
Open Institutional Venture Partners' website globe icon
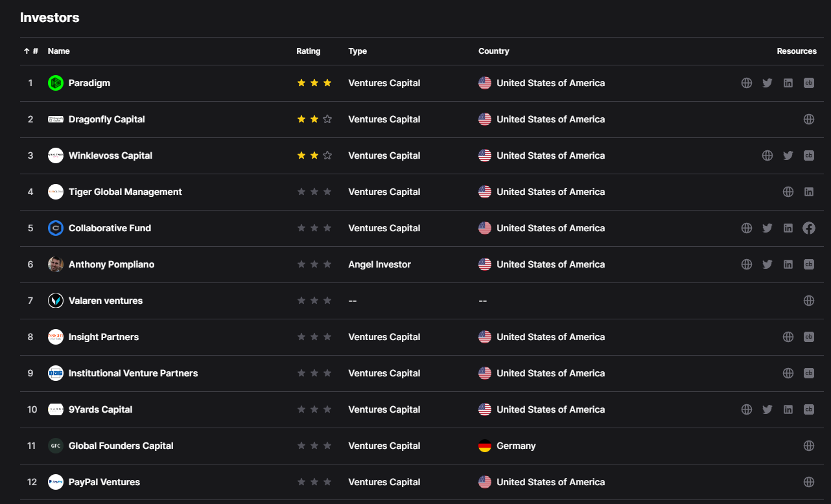pos(788,373)
